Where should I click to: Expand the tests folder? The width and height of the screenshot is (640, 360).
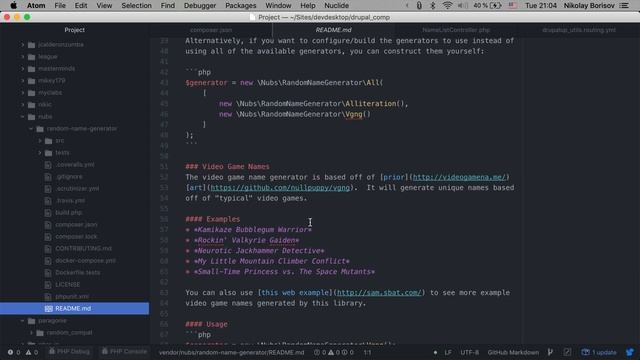pyautogui.click(x=40, y=153)
